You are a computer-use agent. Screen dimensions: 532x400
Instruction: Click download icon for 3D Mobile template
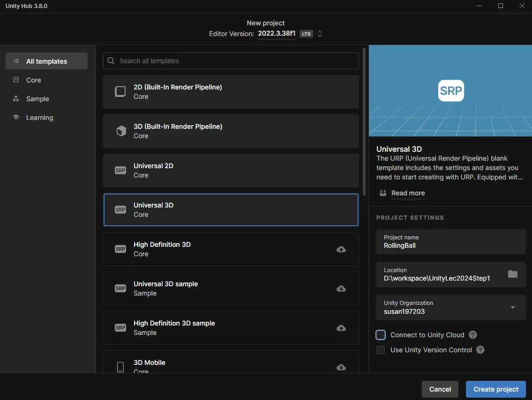(x=341, y=367)
